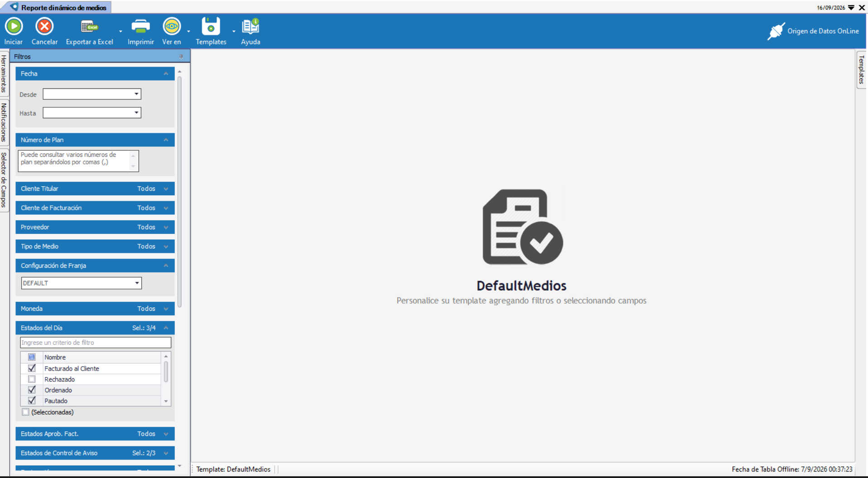The image size is (868, 478).
Task: Check the Rechazado checkbox
Action: pos(32,379)
